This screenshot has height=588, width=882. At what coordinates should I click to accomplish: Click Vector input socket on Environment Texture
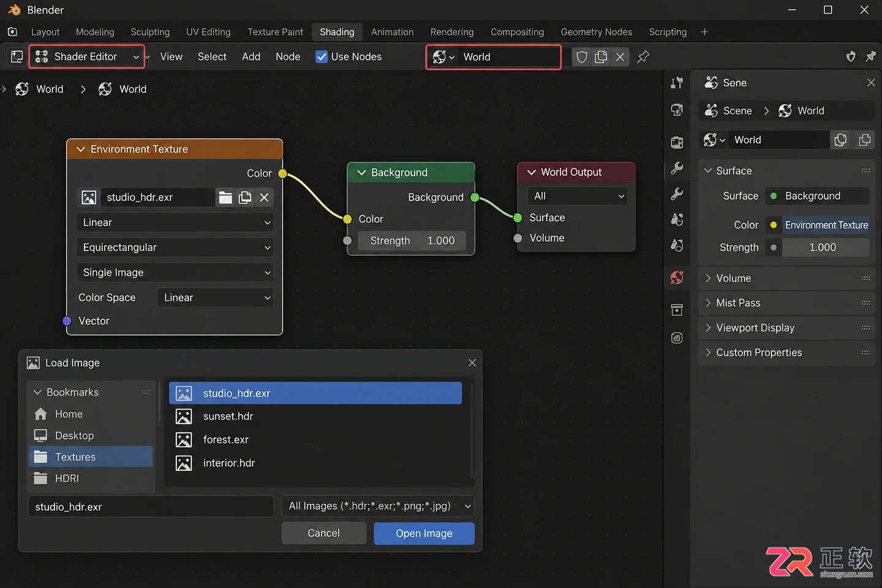coord(67,321)
